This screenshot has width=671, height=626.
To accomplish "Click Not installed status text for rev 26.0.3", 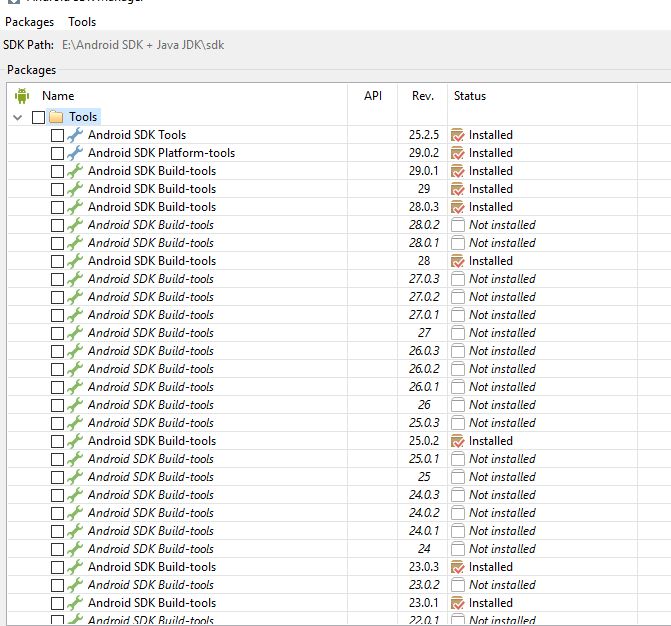I will pyautogui.click(x=502, y=351).
